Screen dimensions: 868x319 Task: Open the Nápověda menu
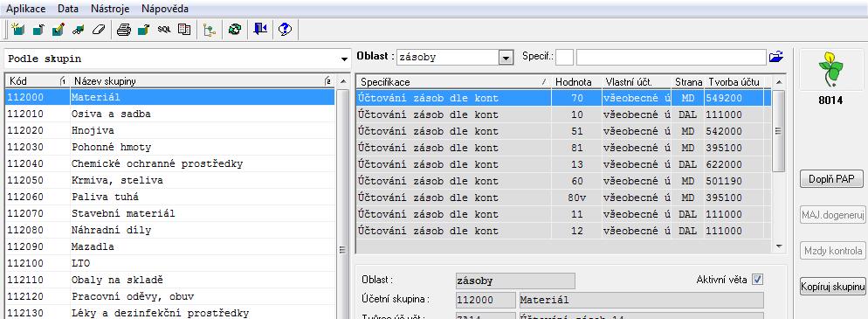tap(164, 9)
